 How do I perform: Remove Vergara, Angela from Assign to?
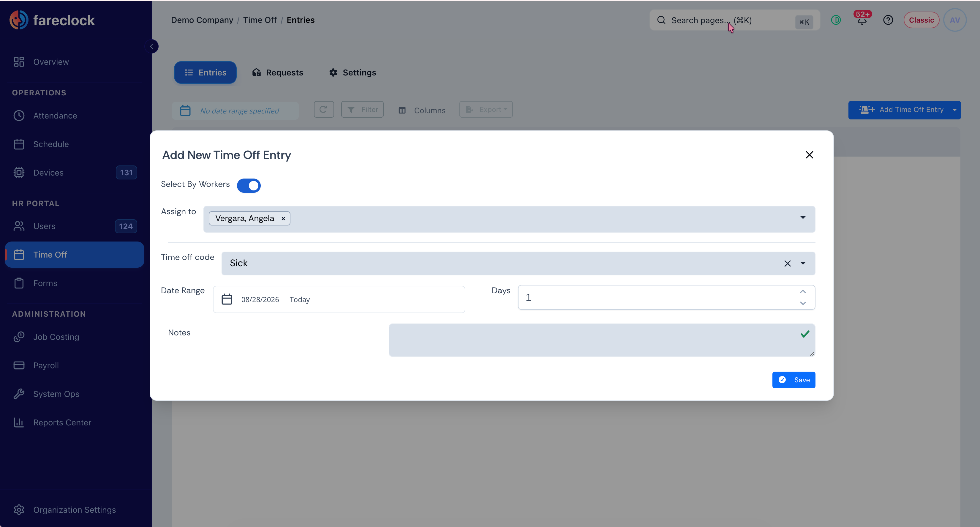(x=283, y=218)
